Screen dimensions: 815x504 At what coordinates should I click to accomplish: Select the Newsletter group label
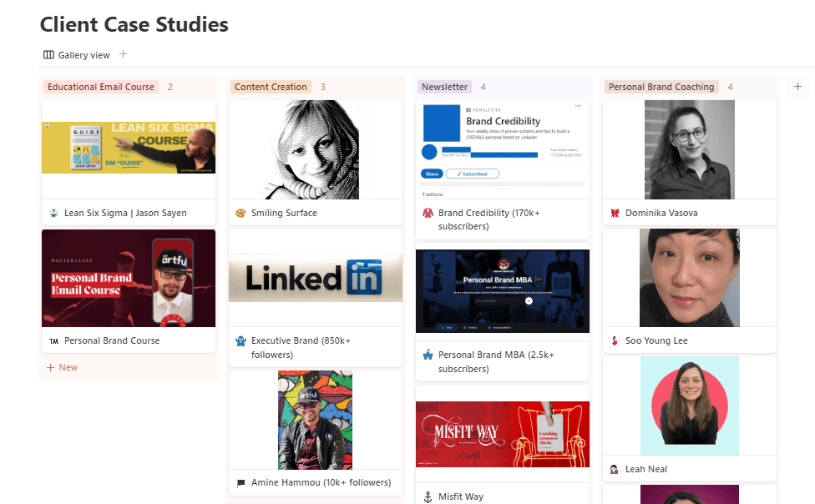444,87
